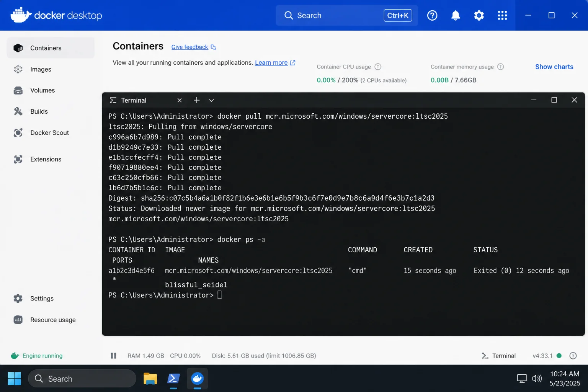Image resolution: width=588 pixels, height=392 pixels.
Task: Open File Explorer from taskbar
Action: (150, 379)
